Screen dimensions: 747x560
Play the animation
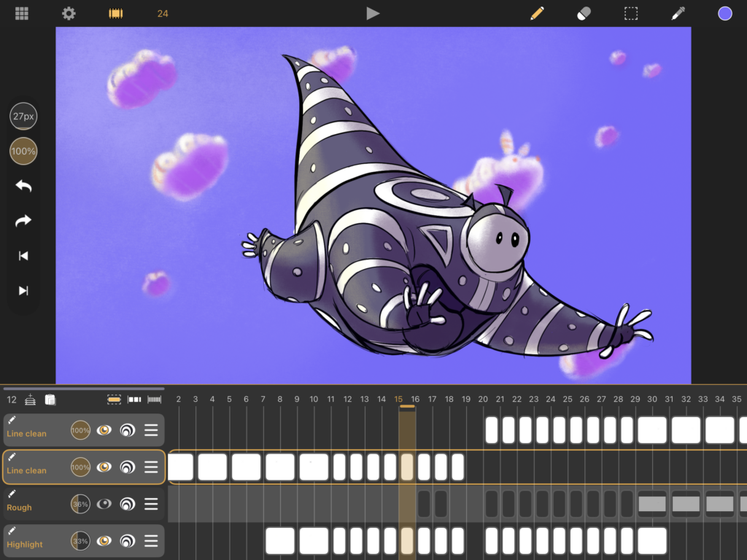pyautogui.click(x=373, y=13)
